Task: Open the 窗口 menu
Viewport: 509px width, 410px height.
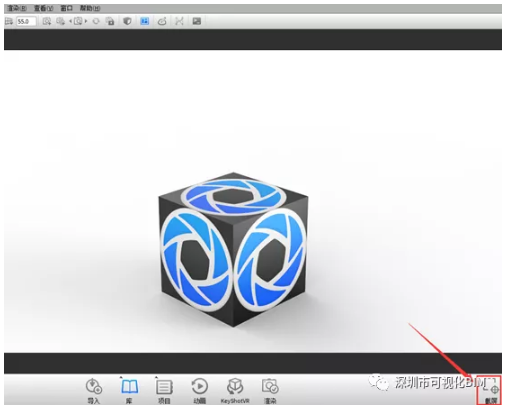Action: [66, 8]
